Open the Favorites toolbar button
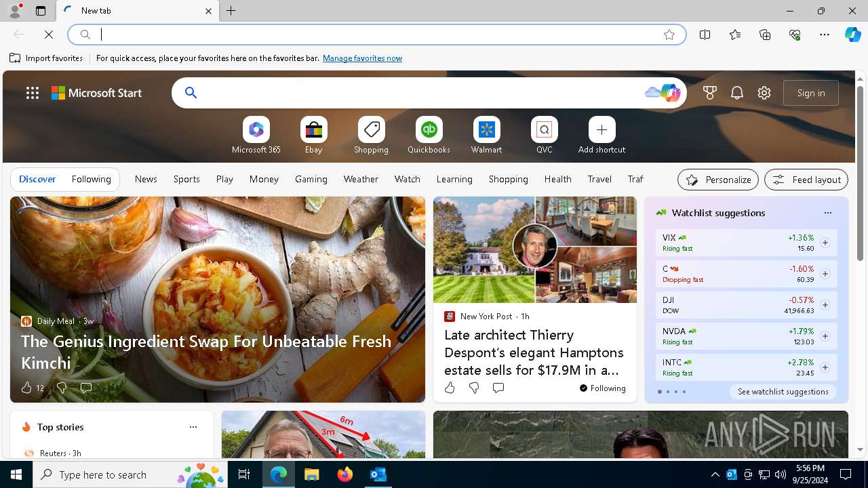This screenshot has height=488, width=868. pyautogui.click(x=735, y=35)
